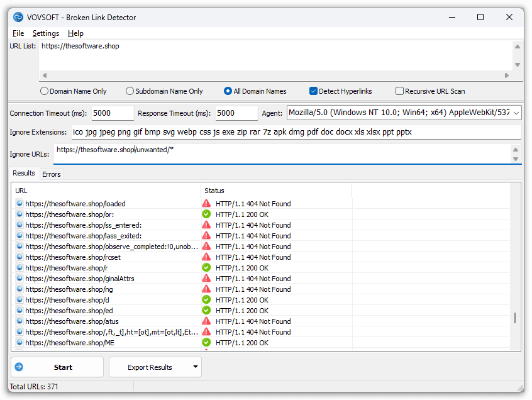This screenshot has width=532, height=400.
Task: Click the globe icon beside thesoftware.shop/ng
Action: (x=19, y=289)
